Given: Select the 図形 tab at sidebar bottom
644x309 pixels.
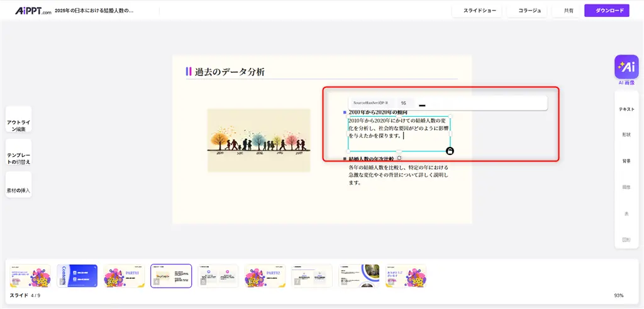Looking at the screenshot, I should click(626, 240).
